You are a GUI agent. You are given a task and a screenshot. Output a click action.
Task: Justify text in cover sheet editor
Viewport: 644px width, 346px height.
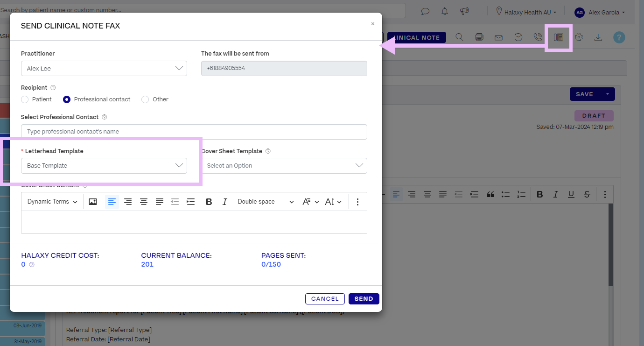point(160,202)
